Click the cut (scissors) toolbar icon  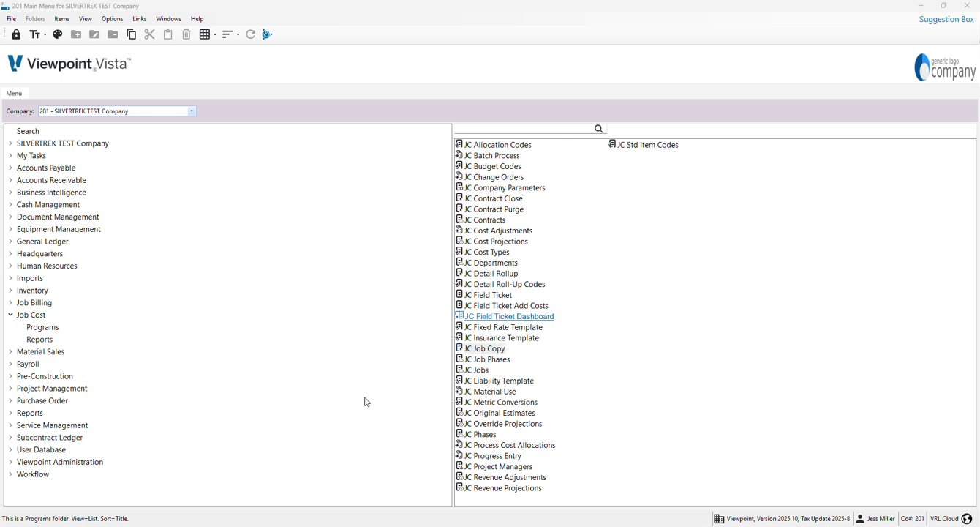[149, 34]
